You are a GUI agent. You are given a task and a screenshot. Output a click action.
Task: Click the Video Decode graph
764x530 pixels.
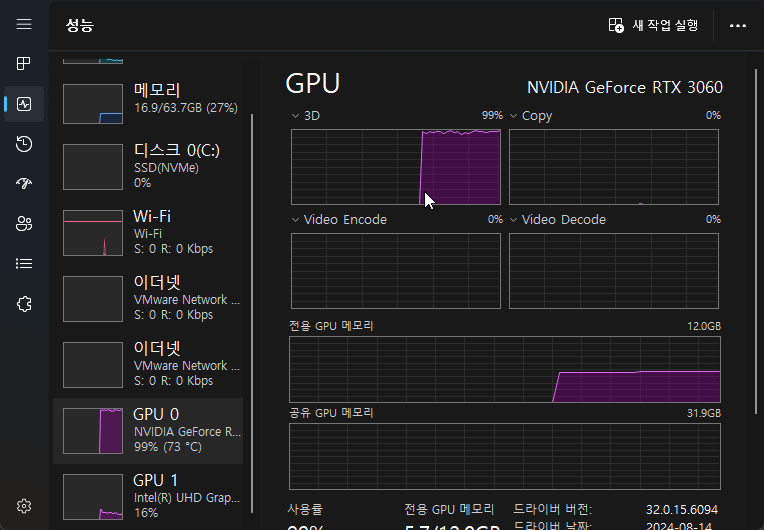pyautogui.click(x=614, y=271)
